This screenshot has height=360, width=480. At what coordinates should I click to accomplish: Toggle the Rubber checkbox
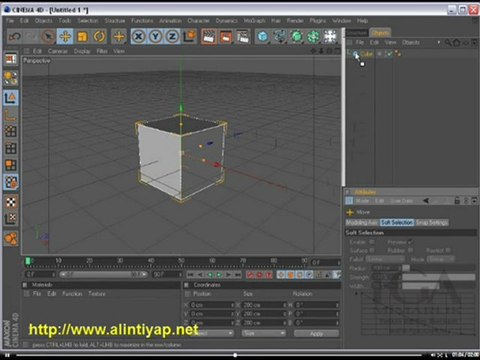pyautogui.click(x=410, y=250)
